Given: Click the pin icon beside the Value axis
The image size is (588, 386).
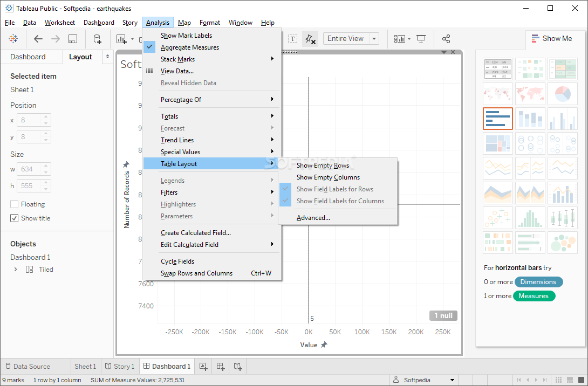Looking at the screenshot, I should pyautogui.click(x=324, y=344).
